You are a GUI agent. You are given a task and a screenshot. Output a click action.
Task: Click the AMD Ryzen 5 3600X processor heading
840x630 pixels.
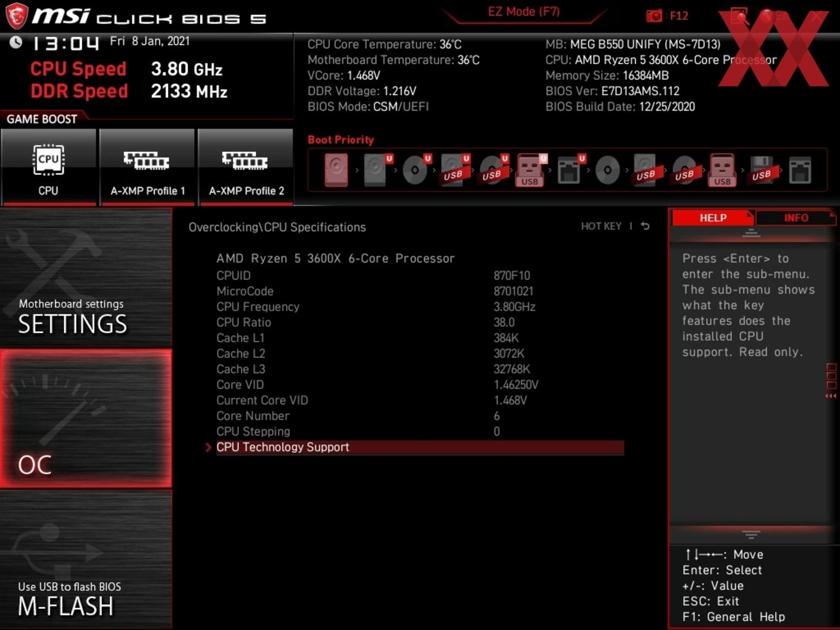[335, 258]
